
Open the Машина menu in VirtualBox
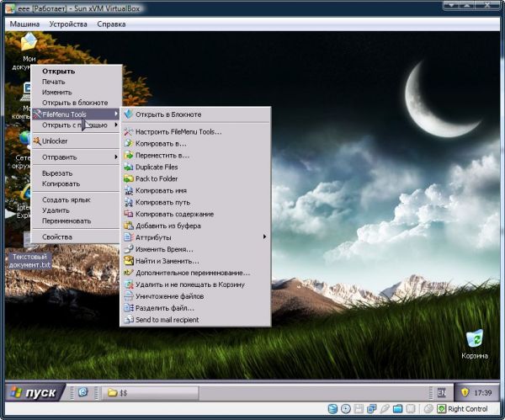pyautogui.click(x=24, y=24)
